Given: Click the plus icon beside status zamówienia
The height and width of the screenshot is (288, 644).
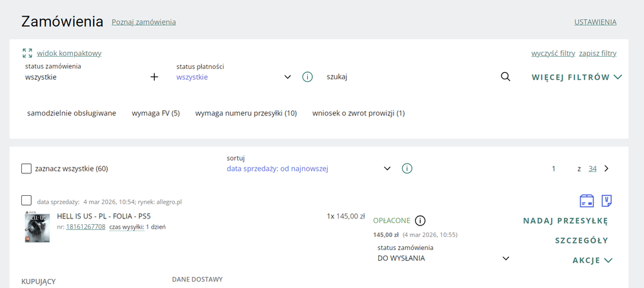Looking at the screenshot, I should click(x=154, y=77).
